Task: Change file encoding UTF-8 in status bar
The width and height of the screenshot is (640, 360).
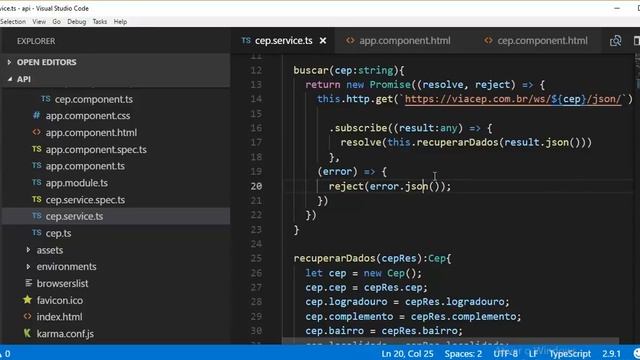Action: (x=505, y=353)
